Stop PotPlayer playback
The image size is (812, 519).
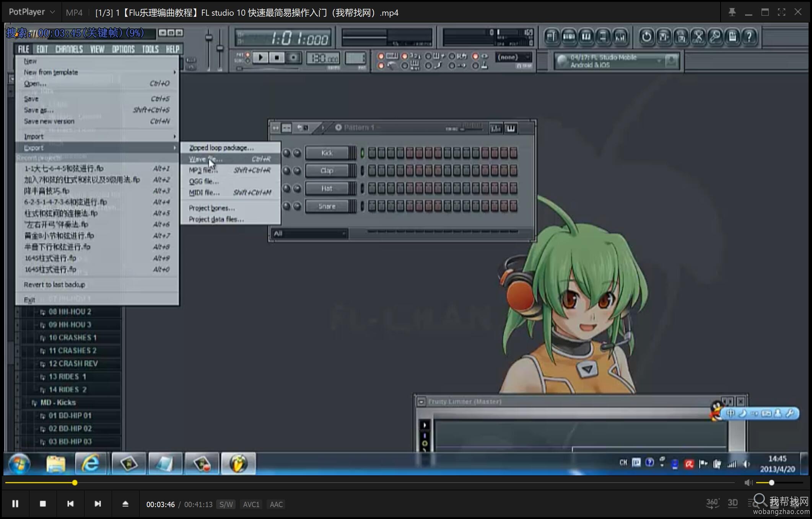pyautogui.click(x=43, y=504)
